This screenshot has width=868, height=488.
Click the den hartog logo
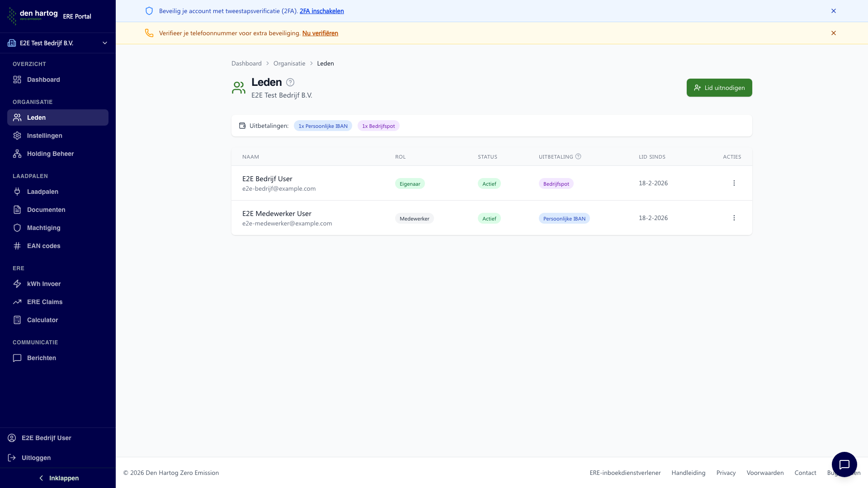coord(33,16)
